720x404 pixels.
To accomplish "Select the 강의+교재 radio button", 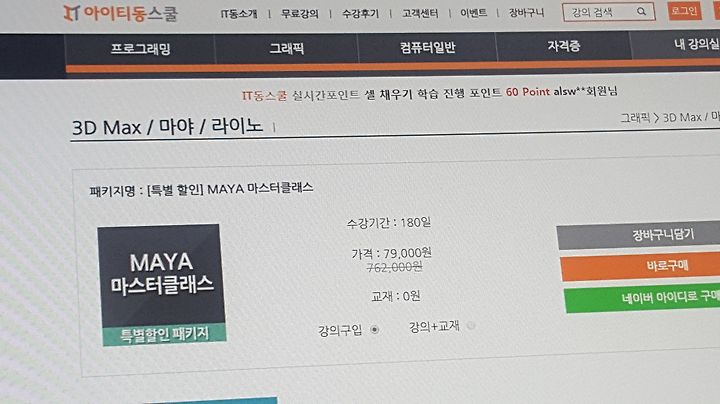I will coord(471,326).
